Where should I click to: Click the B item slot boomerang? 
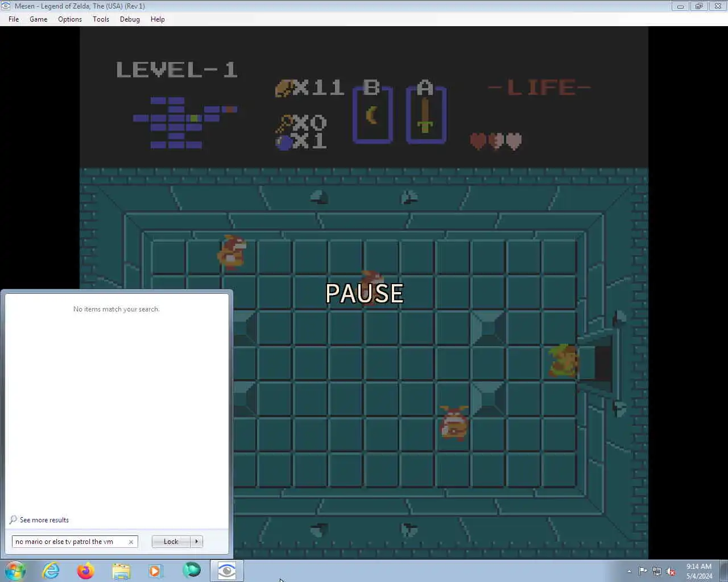372,115
